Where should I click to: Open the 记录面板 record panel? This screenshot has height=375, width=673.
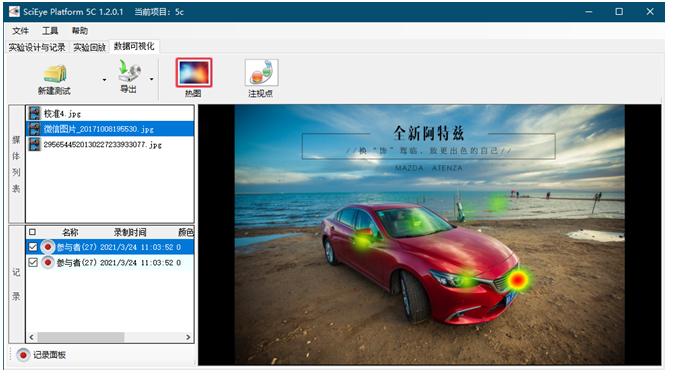click(49, 355)
